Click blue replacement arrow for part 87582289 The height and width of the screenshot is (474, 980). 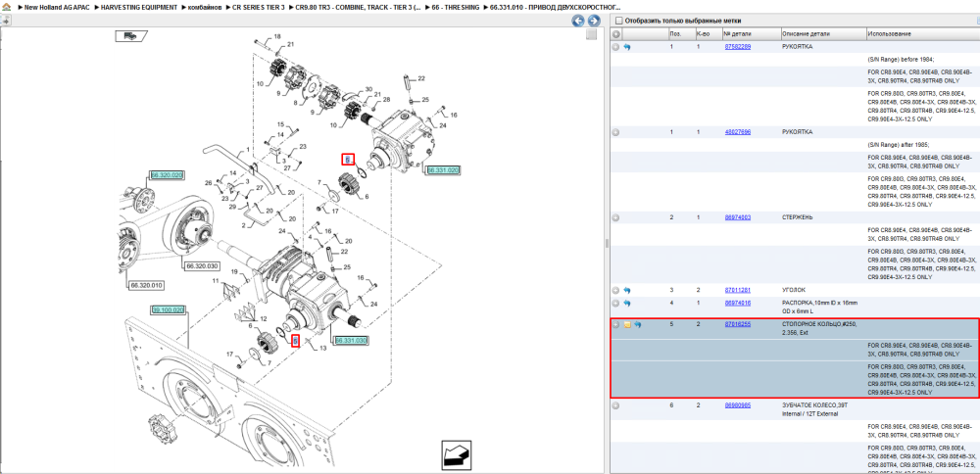(627, 47)
